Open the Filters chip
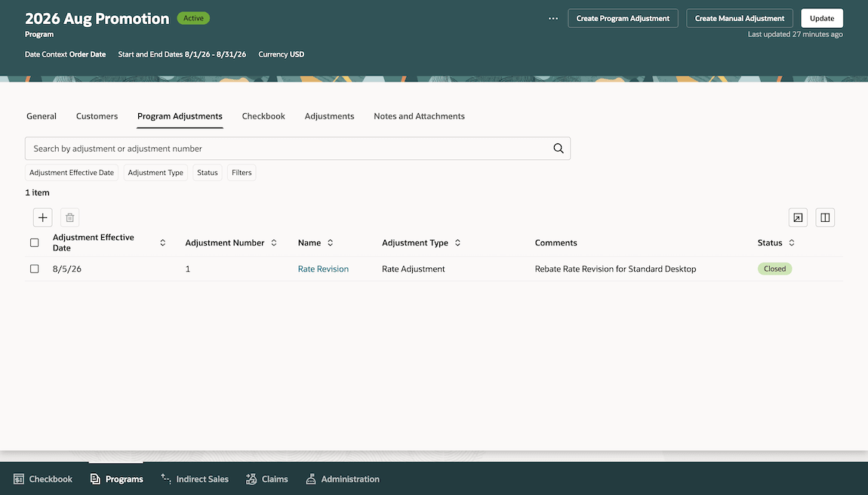This screenshot has height=495, width=868. (x=242, y=173)
